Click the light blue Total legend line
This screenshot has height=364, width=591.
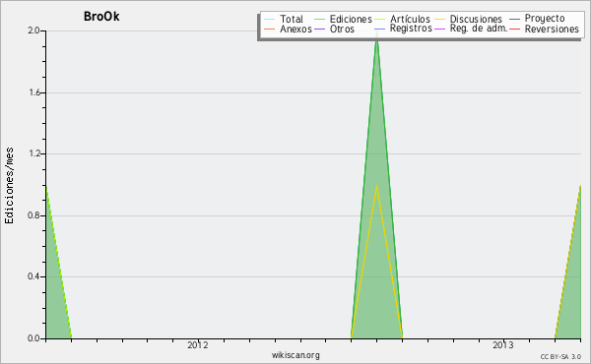click(x=270, y=19)
